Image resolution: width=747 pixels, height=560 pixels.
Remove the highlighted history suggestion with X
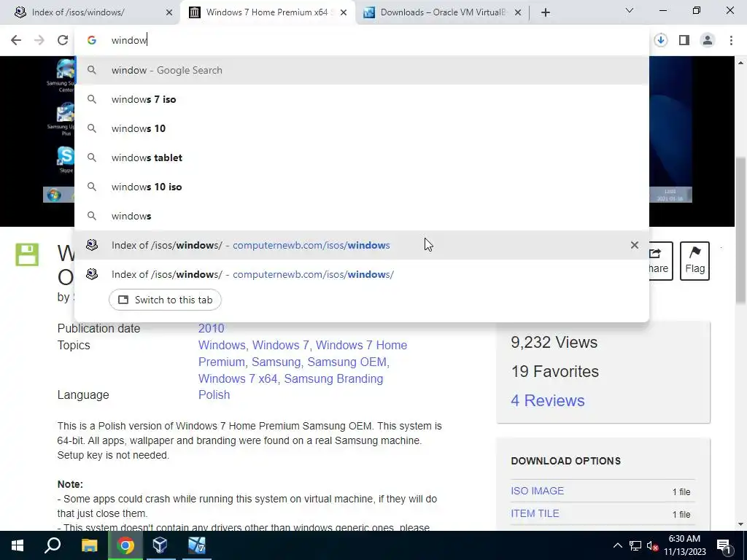tap(634, 245)
